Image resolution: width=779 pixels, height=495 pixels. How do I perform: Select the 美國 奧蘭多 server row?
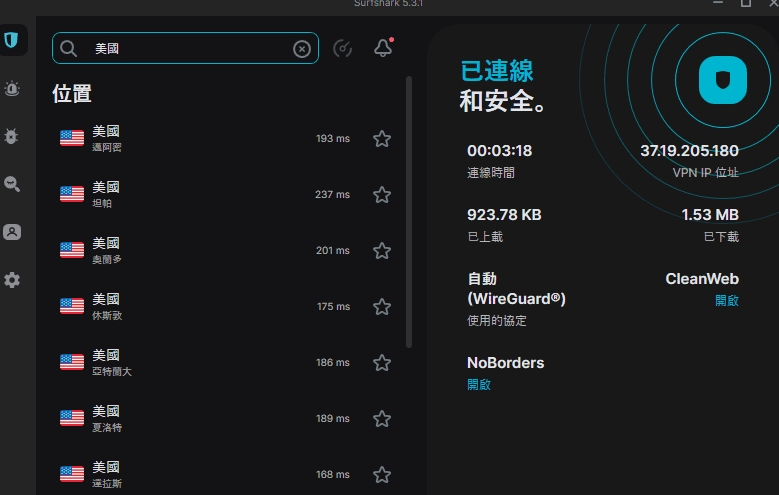226,251
